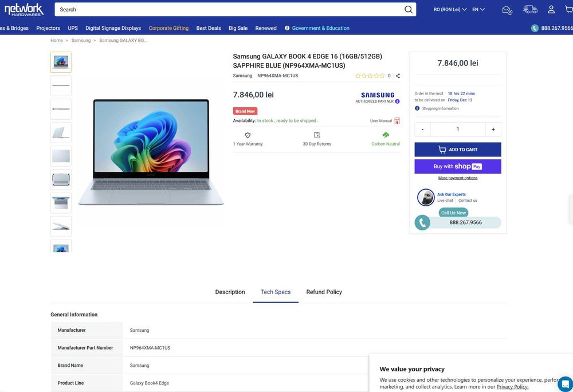The height and width of the screenshot is (392, 573).
Task: Click the Network Hardwares logo
Action: (x=23, y=10)
